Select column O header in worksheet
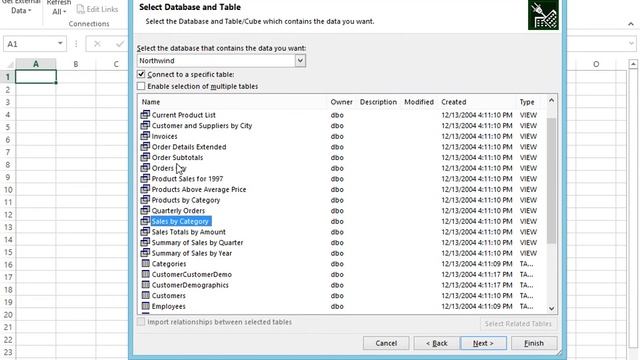The image size is (640, 360). tap(596, 64)
